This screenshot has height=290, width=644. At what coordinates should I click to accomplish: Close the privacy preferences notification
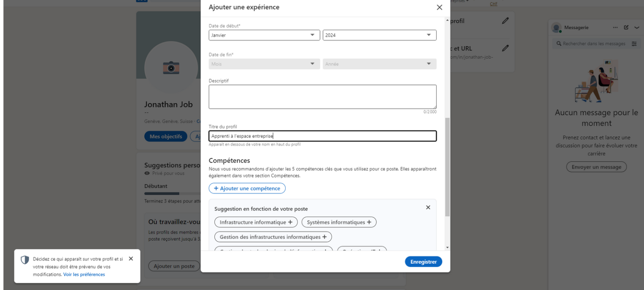point(131,259)
